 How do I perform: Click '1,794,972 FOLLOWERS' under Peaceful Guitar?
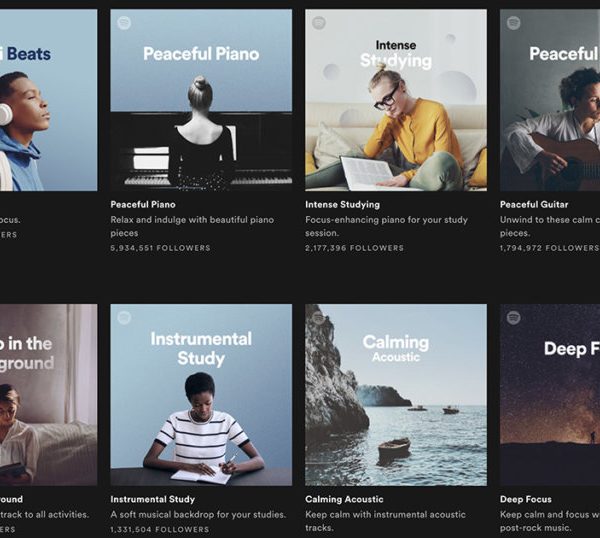coord(549,248)
